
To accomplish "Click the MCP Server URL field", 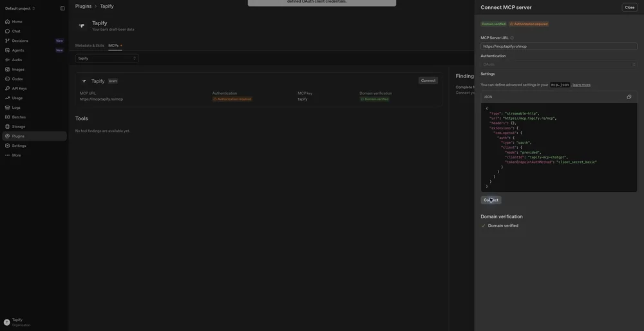I will pos(559,46).
